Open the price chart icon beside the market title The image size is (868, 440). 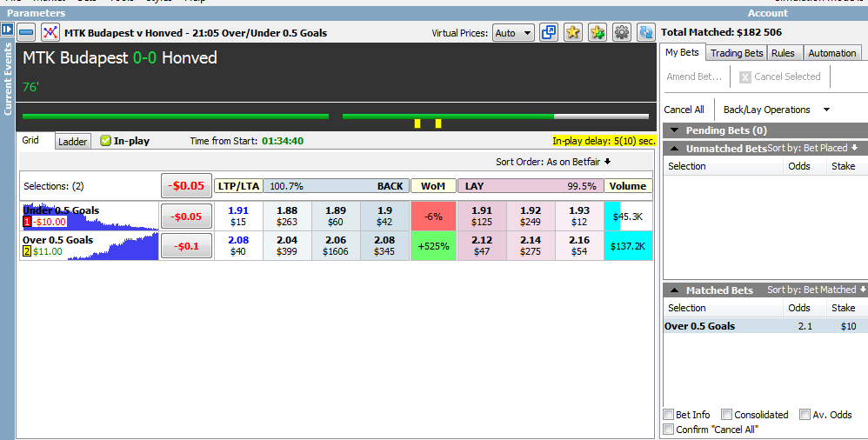[x=50, y=33]
